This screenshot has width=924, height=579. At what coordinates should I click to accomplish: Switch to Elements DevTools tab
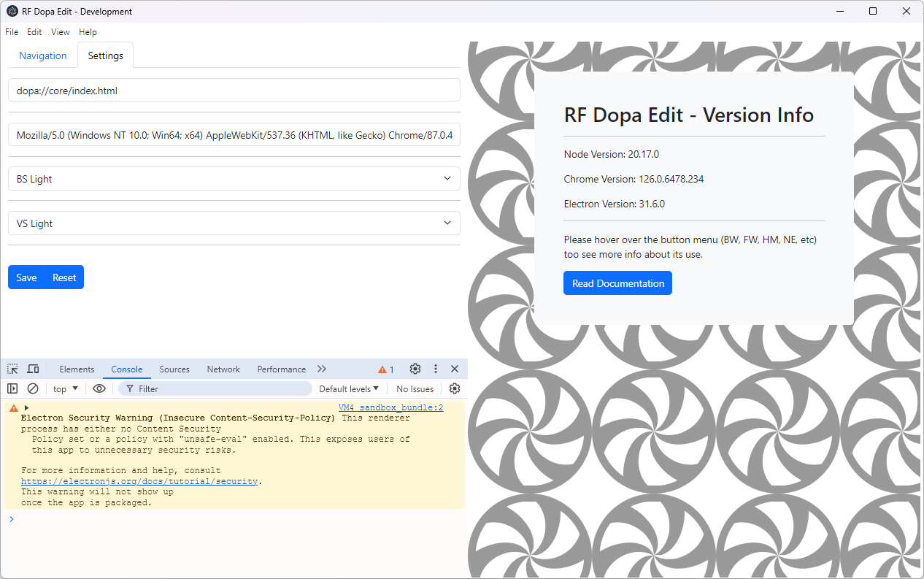[x=77, y=369]
